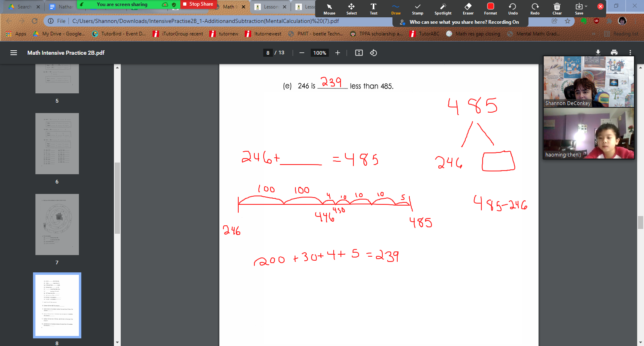Pick the Draw annotation tool
644x346 pixels.
coord(396,9)
